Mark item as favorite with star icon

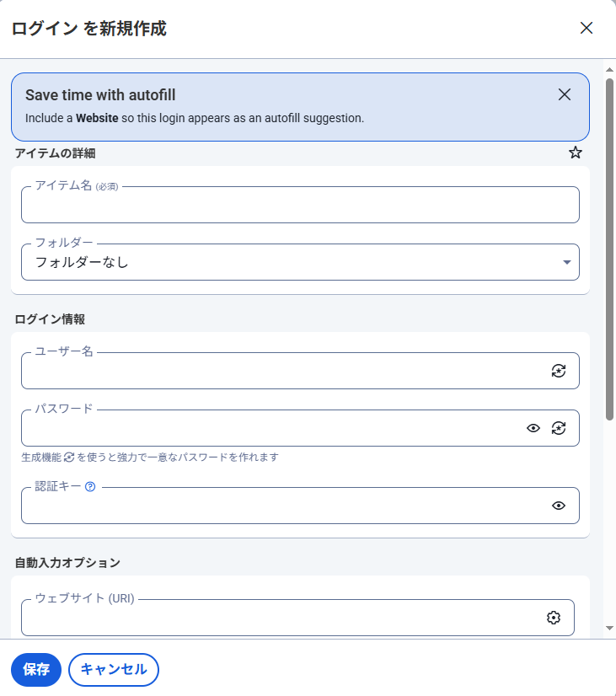pos(576,153)
